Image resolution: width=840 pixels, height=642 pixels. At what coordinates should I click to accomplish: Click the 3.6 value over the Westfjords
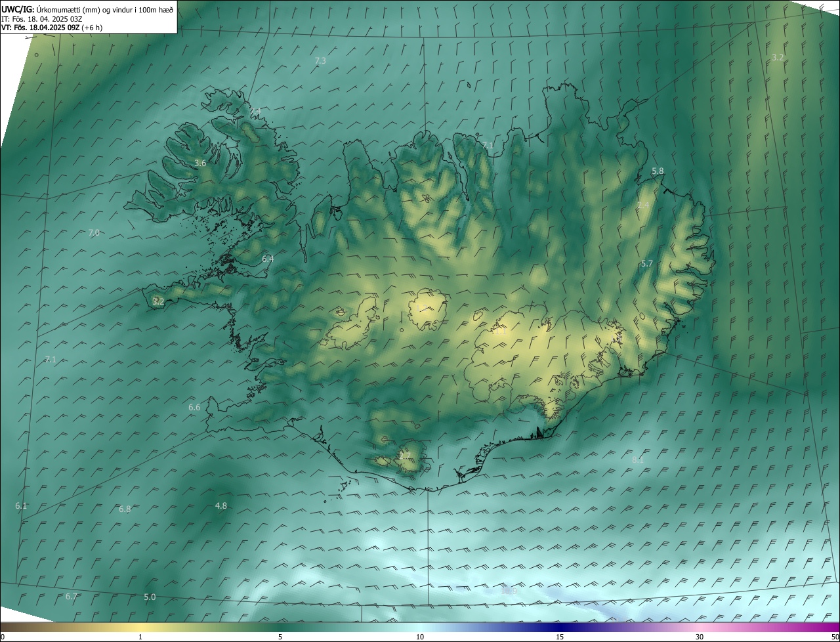[201, 163]
